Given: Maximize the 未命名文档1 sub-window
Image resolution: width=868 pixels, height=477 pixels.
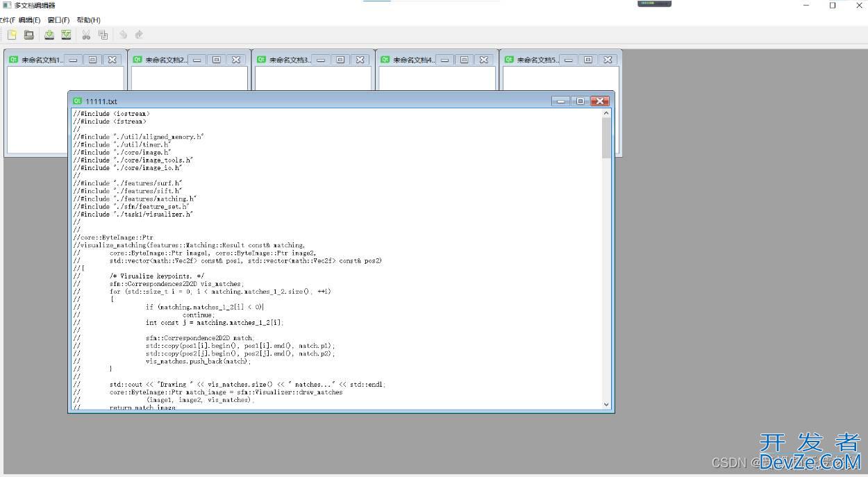Looking at the screenshot, I should tap(92, 60).
